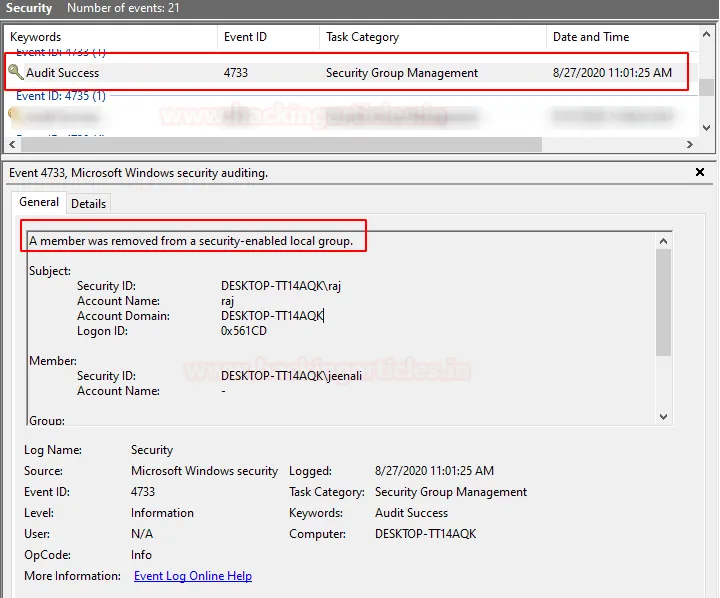The image size is (720, 598).
Task: Select the General tab
Action: [40, 202]
